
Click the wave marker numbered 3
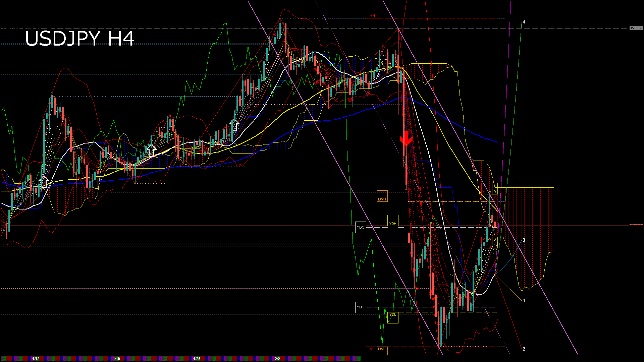pyautogui.click(x=524, y=240)
